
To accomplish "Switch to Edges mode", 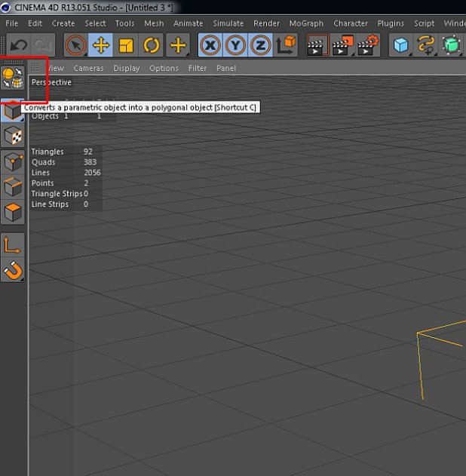I will pos(13,187).
